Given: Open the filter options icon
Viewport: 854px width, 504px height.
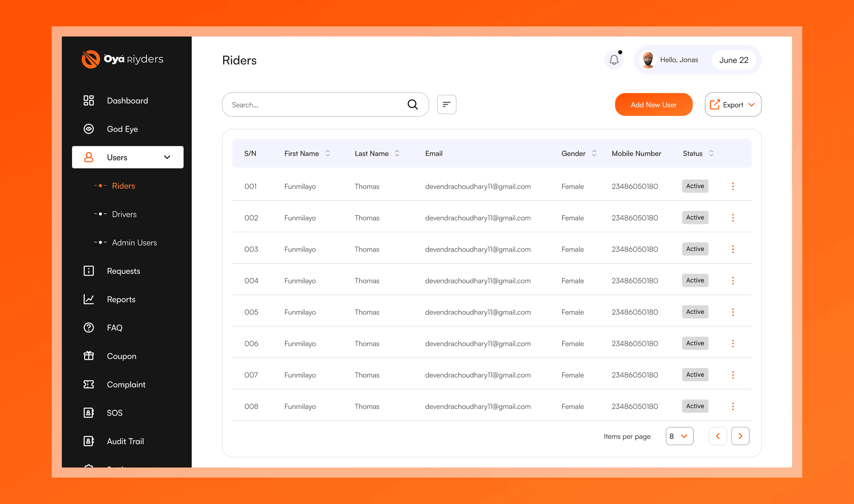Looking at the screenshot, I should click(x=446, y=105).
